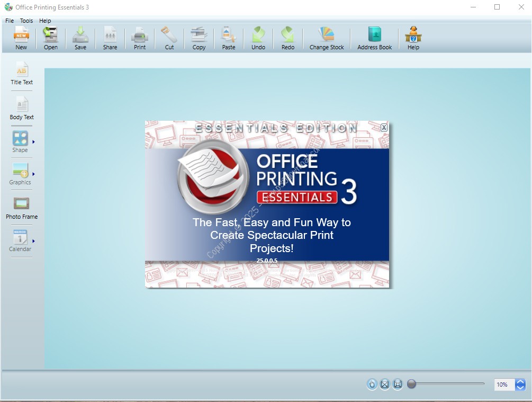This screenshot has height=402, width=532.
Task: Open the Help toolbar button
Action: click(413, 38)
